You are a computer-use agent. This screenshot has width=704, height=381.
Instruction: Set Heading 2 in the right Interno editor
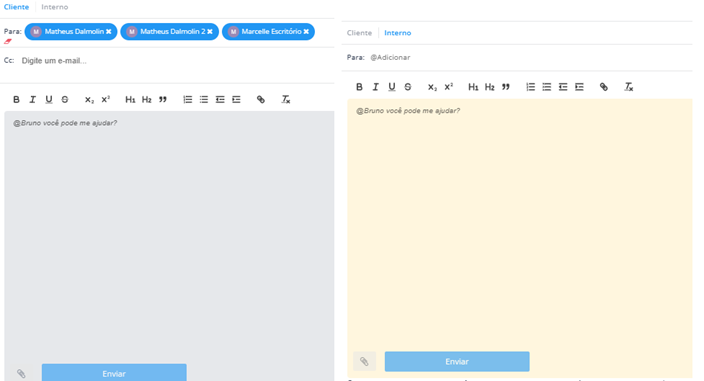(x=489, y=87)
